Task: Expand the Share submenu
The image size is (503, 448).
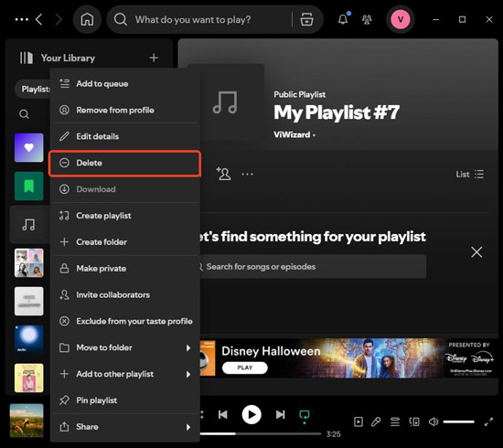Action: point(125,427)
